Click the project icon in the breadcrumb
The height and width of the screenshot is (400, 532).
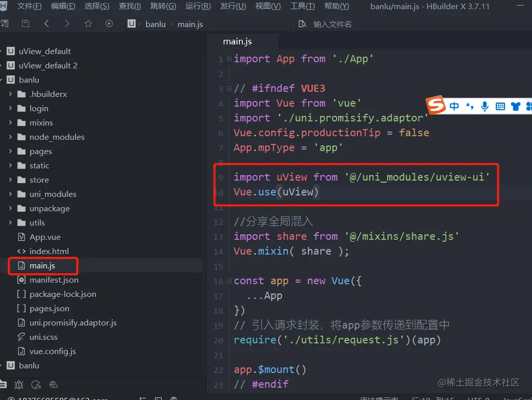tap(131, 23)
